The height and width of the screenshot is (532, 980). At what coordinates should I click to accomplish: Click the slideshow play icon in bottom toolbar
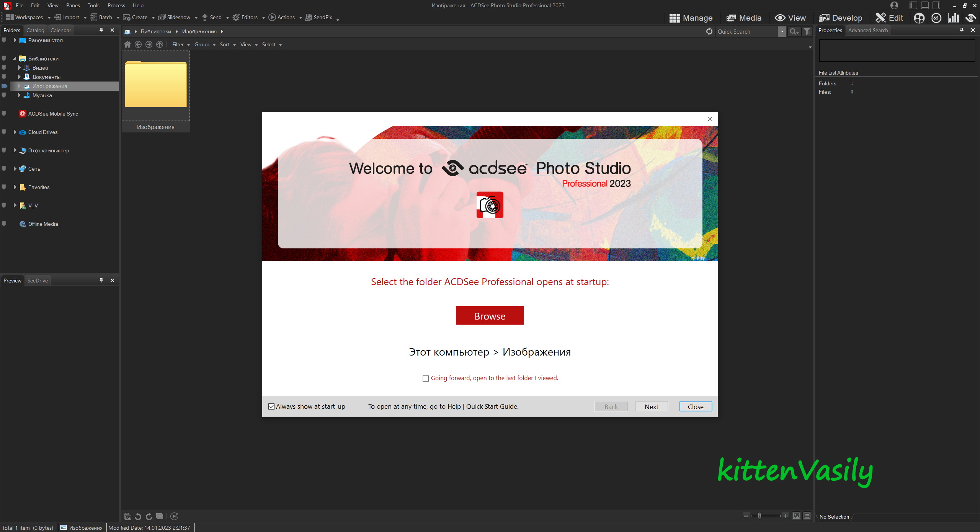point(174,516)
